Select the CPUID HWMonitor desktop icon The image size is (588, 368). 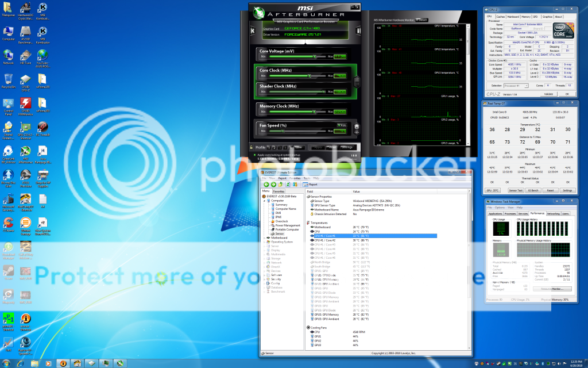tap(25, 106)
